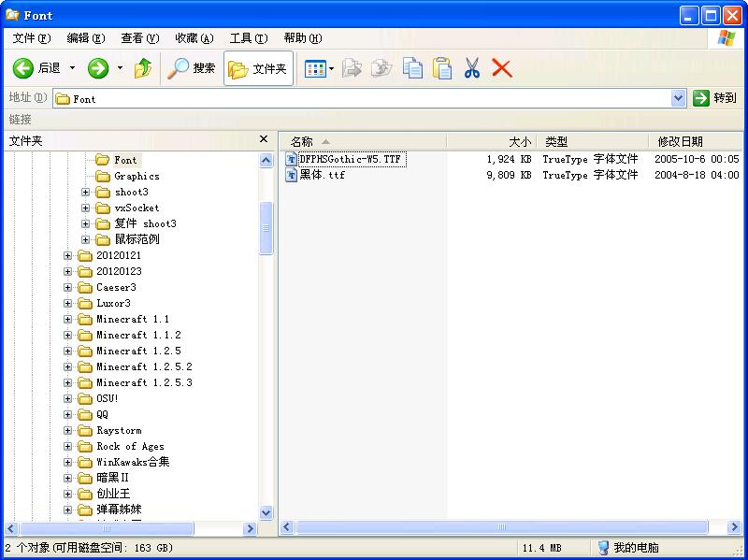This screenshot has height=560, width=748.
Task: Click the folder tree vertical scrollbar thumb
Action: (x=266, y=228)
